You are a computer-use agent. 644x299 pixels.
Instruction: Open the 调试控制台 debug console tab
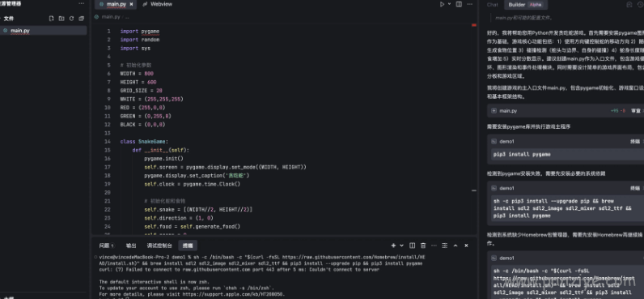(x=159, y=246)
